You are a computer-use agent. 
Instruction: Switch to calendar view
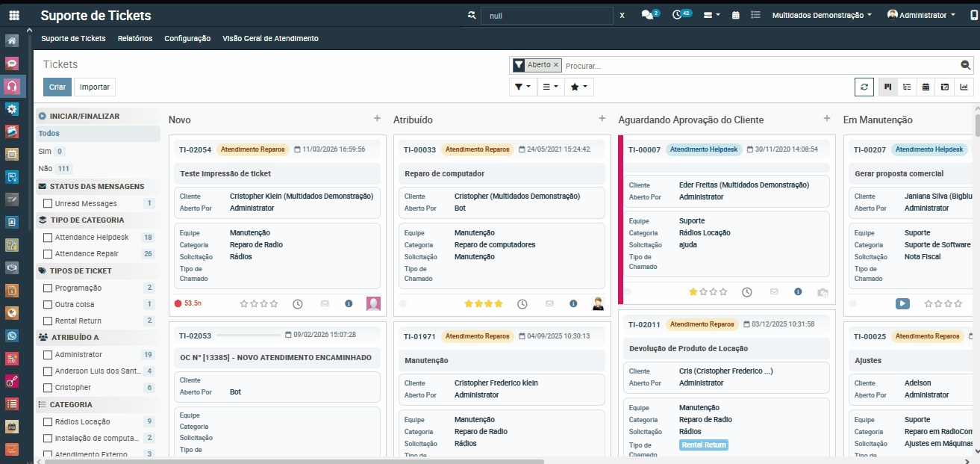point(926,87)
